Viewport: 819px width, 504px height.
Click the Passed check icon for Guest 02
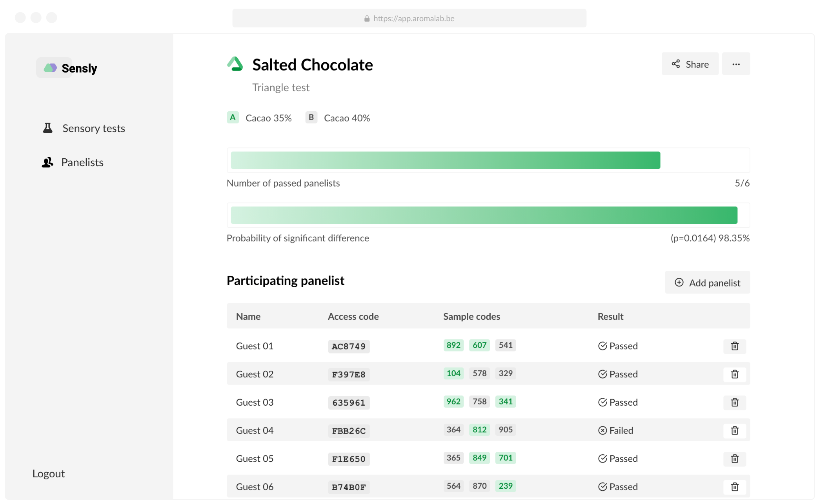click(x=602, y=374)
